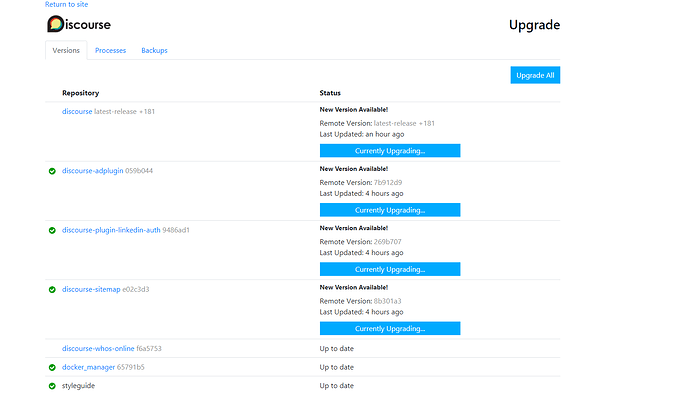Click New Version Available! for discourse-adplugin
690x403 pixels.
click(354, 169)
